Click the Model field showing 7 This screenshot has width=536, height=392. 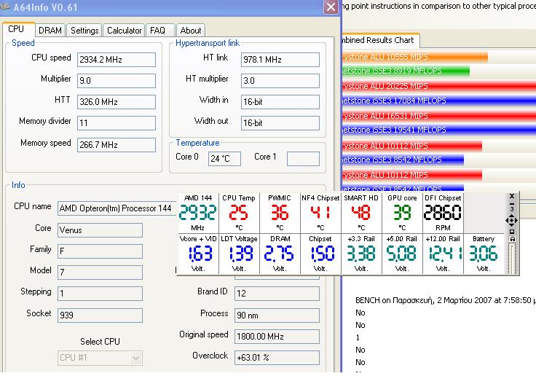pos(100,273)
